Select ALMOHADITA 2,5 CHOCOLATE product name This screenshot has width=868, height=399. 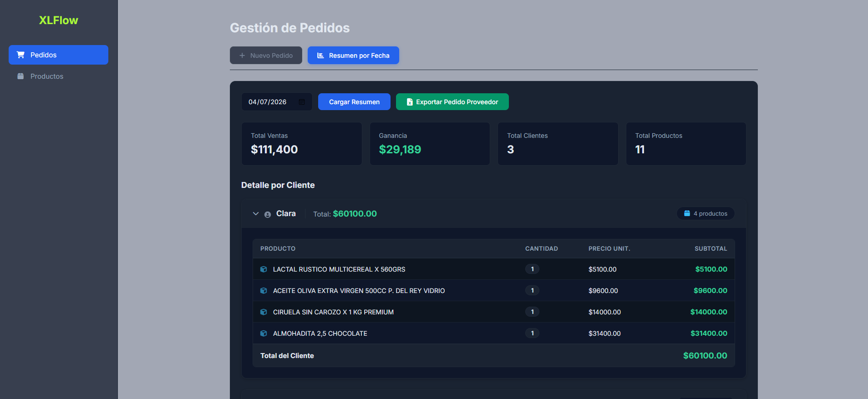[x=320, y=333]
